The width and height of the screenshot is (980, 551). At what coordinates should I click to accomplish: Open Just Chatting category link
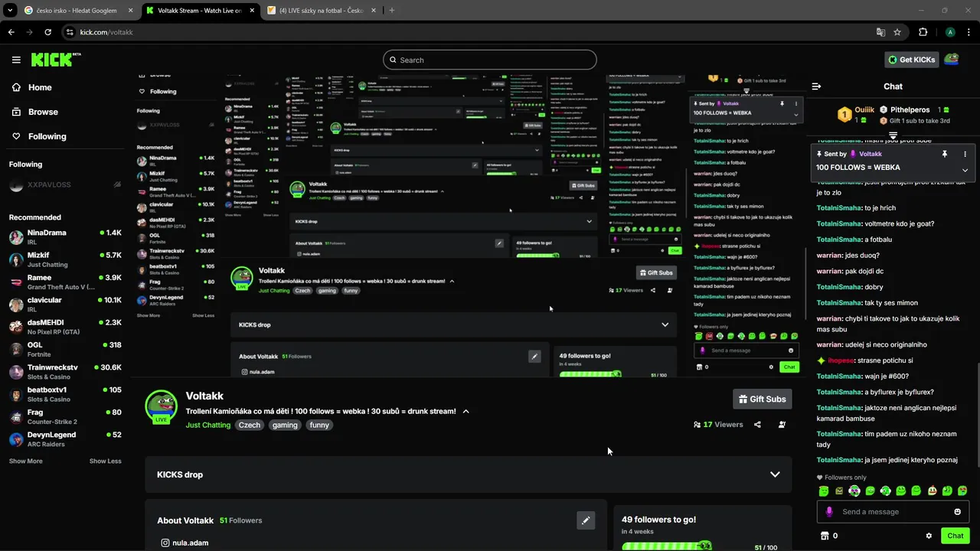(207, 425)
